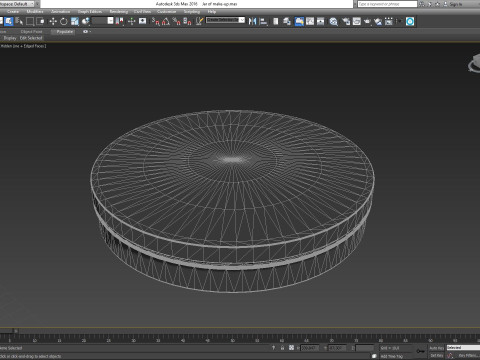The width and height of the screenshot is (480, 360).
Task: Click the search phrase input field
Action: pyautogui.click(x=387, y=4)
